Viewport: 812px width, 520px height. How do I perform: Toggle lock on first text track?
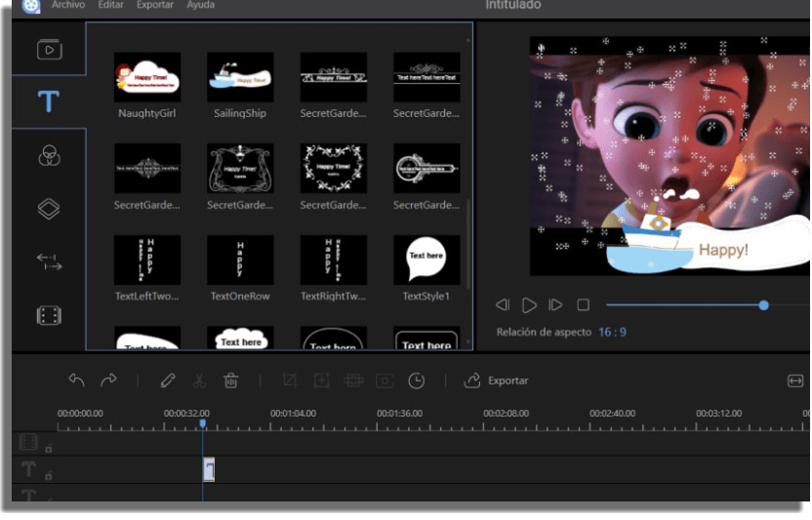coord(49,475)
